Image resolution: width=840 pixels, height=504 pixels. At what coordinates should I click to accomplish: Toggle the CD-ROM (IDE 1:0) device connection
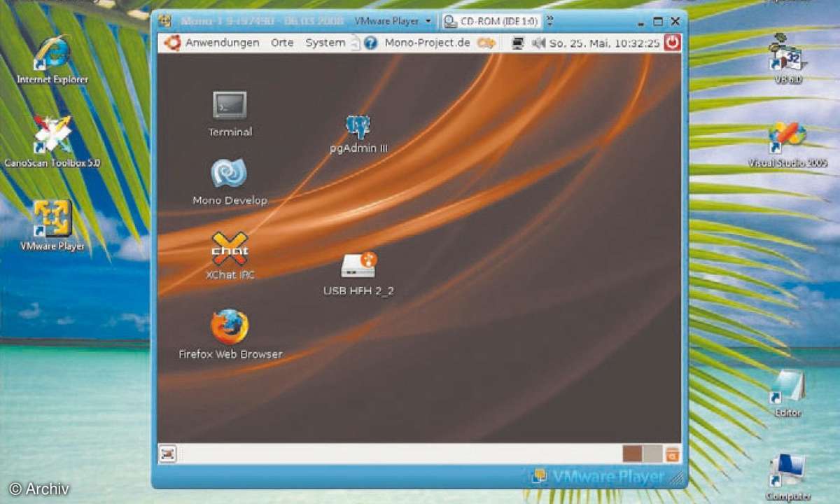point(490,21)
